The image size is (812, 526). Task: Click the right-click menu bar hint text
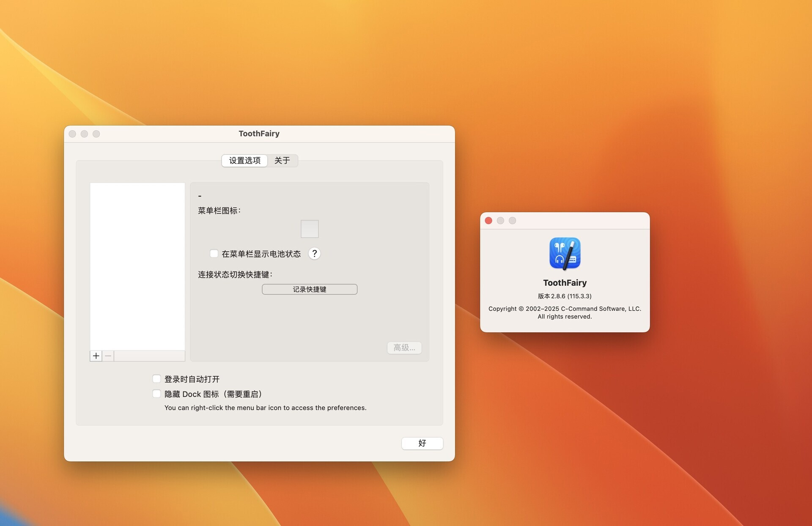click(265, 408)
